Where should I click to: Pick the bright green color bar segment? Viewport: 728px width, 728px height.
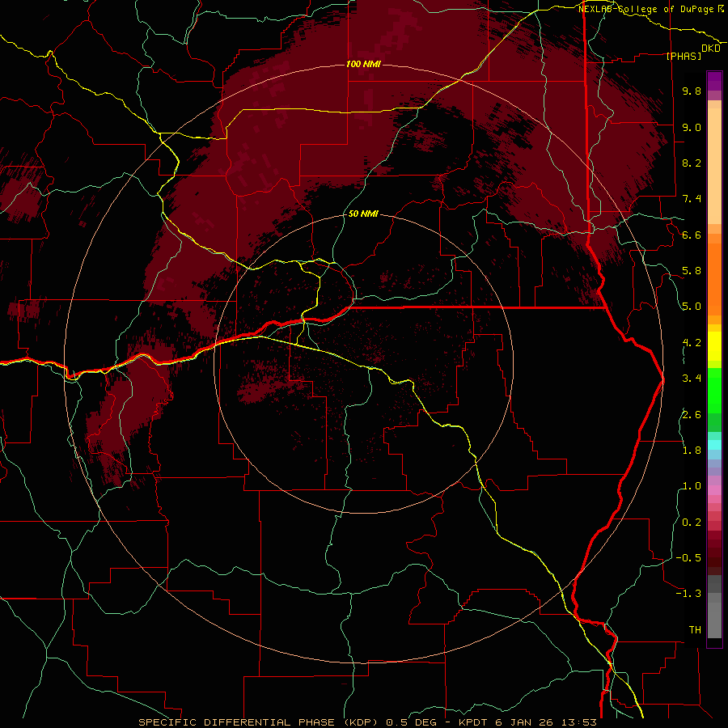714,391
